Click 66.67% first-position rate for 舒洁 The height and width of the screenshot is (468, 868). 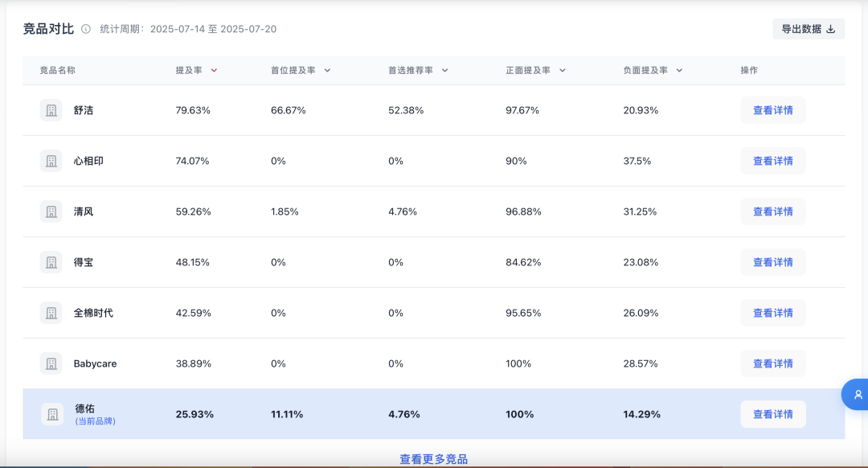(289, 110)
